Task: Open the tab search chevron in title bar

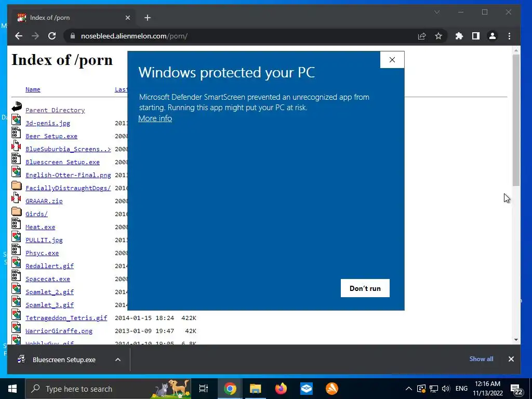Action: pyautogui.click(x=436, y=12)
